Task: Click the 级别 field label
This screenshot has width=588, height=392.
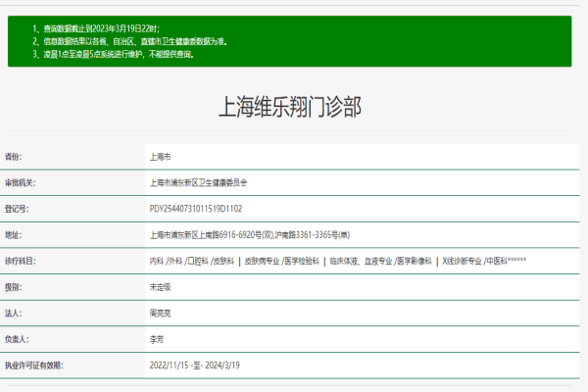Action: tap(13, 287)
